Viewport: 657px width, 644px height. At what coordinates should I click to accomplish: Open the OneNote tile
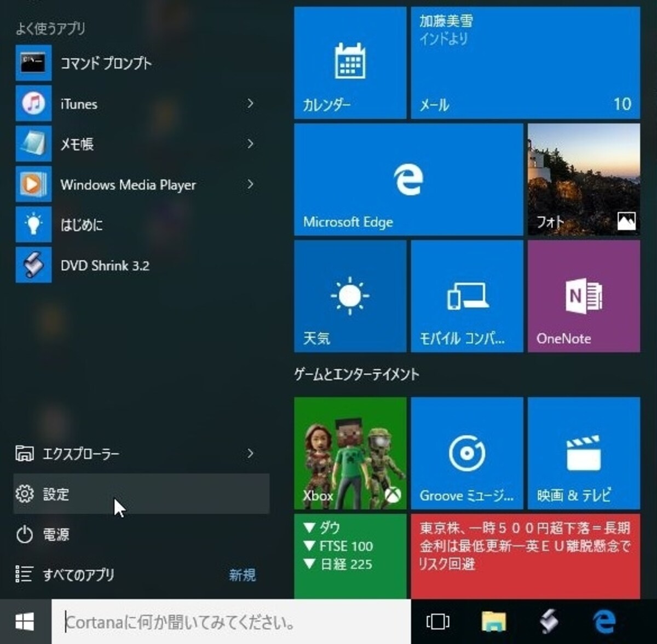pyautogui.click(x=584, y=296)
